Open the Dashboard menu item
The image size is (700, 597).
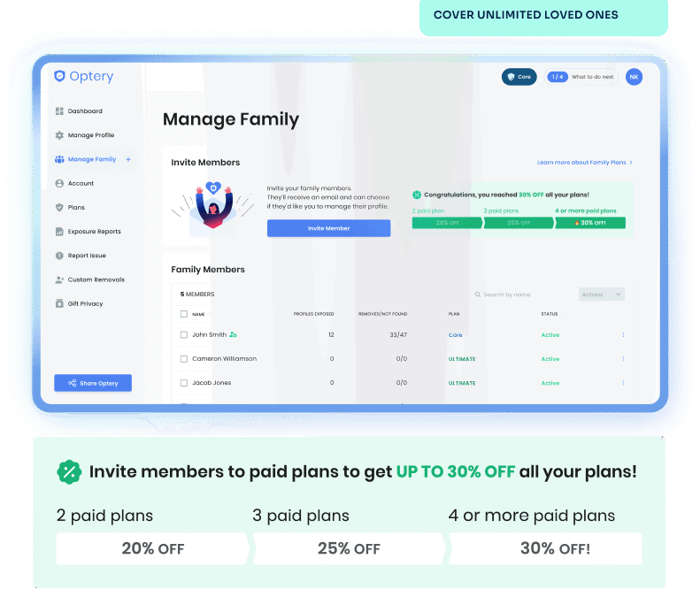pos(85,111)
